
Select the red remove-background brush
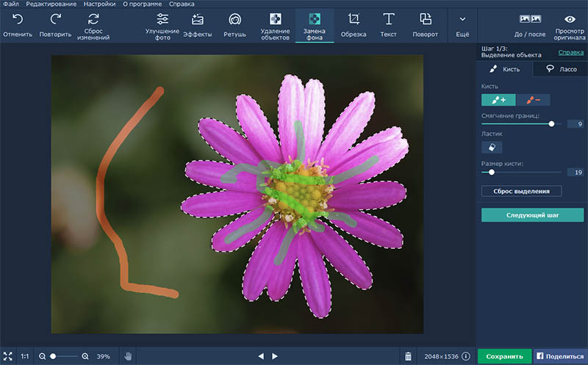coord(533,100)
